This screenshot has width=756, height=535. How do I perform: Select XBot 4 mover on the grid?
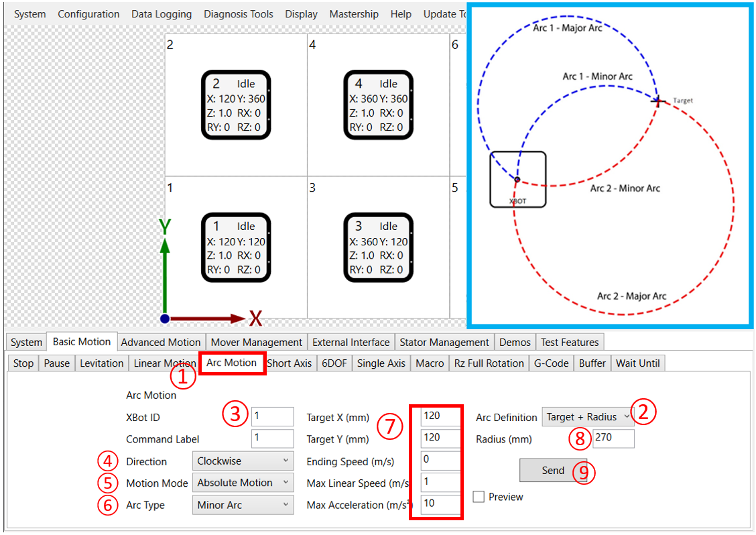378,105
